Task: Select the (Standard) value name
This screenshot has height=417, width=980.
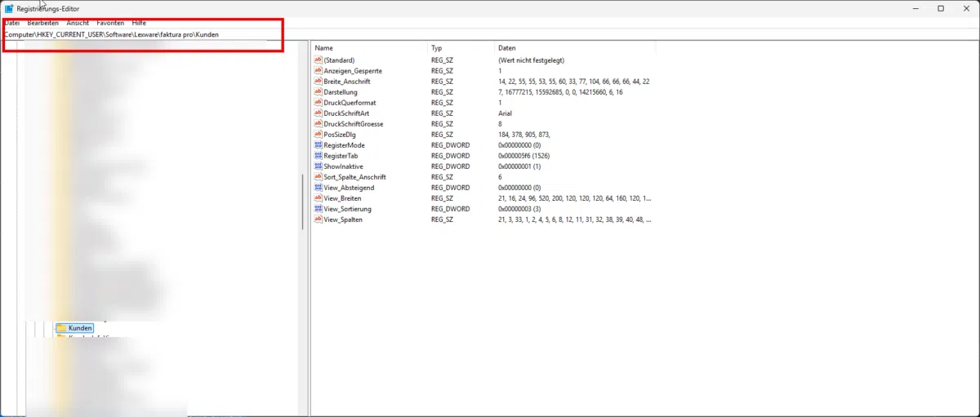Action: (341, 60)
